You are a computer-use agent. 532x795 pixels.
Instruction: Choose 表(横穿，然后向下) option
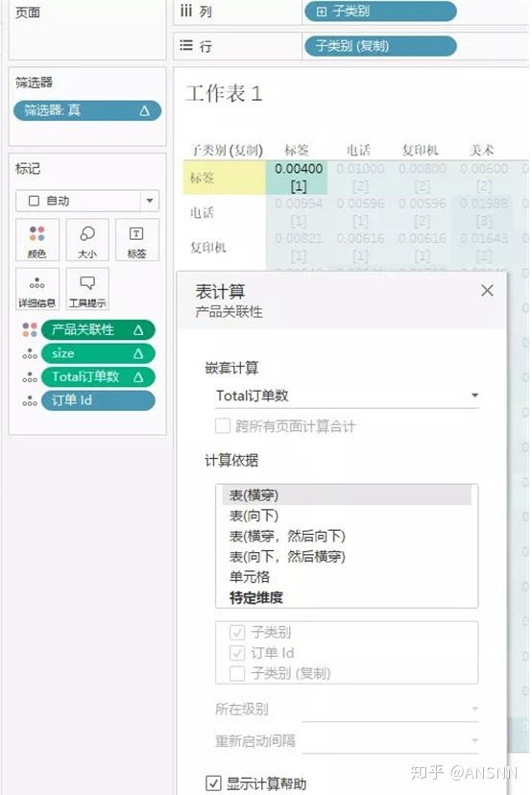tap(347, 536)
